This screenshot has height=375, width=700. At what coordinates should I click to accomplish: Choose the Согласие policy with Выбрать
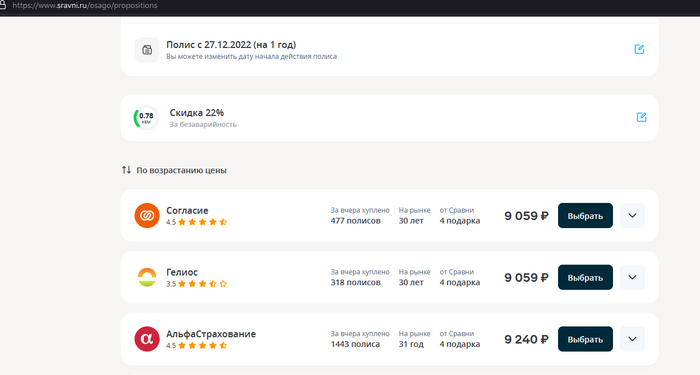pos(585,216)
